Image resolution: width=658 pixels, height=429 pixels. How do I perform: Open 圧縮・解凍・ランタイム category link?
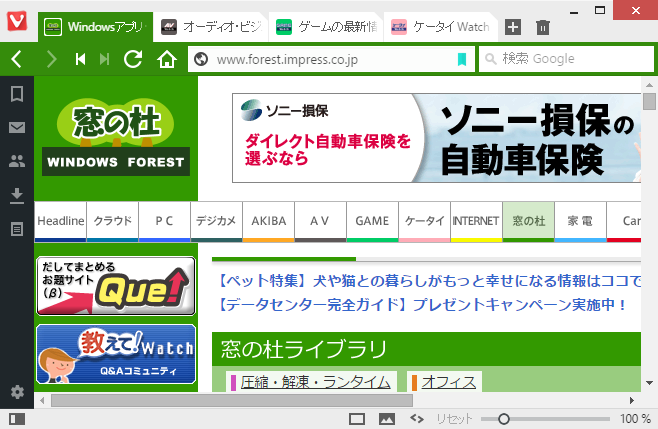316,382
